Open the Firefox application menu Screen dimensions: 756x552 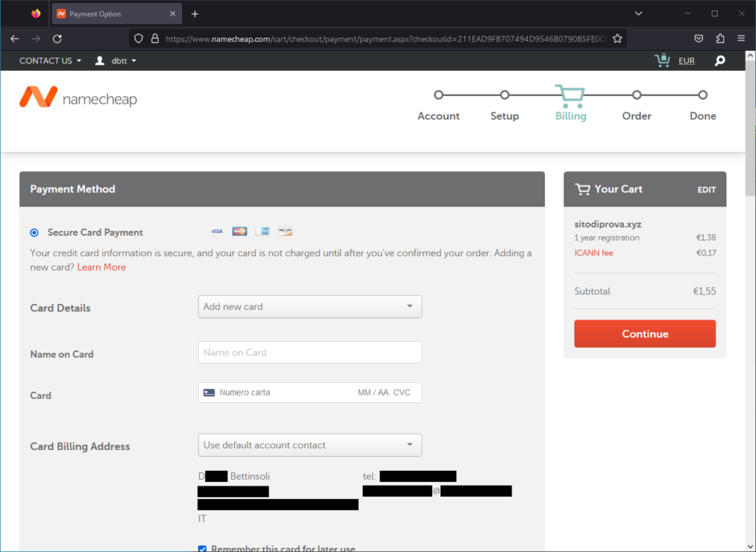[741, 38]
